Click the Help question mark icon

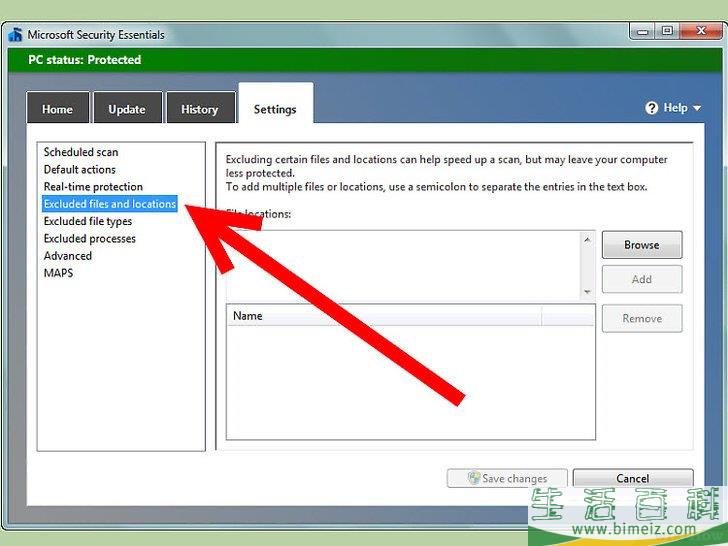pyautogui.click(x=651, y=108)
